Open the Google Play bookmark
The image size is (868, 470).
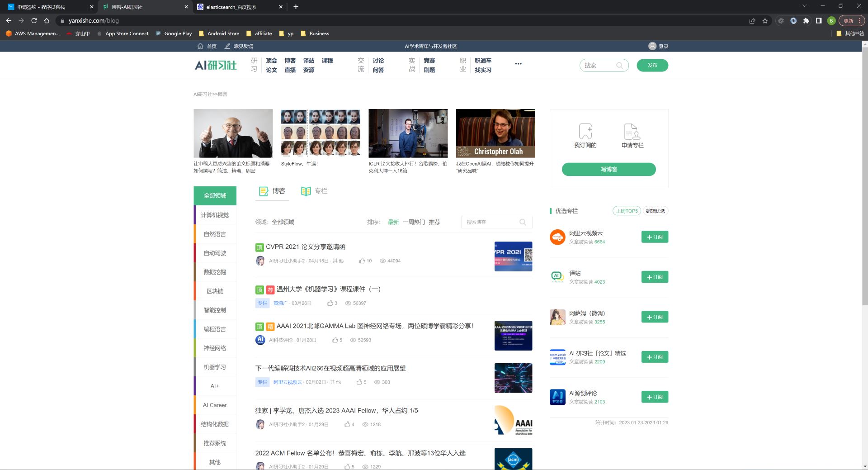(x=174, y=33)
